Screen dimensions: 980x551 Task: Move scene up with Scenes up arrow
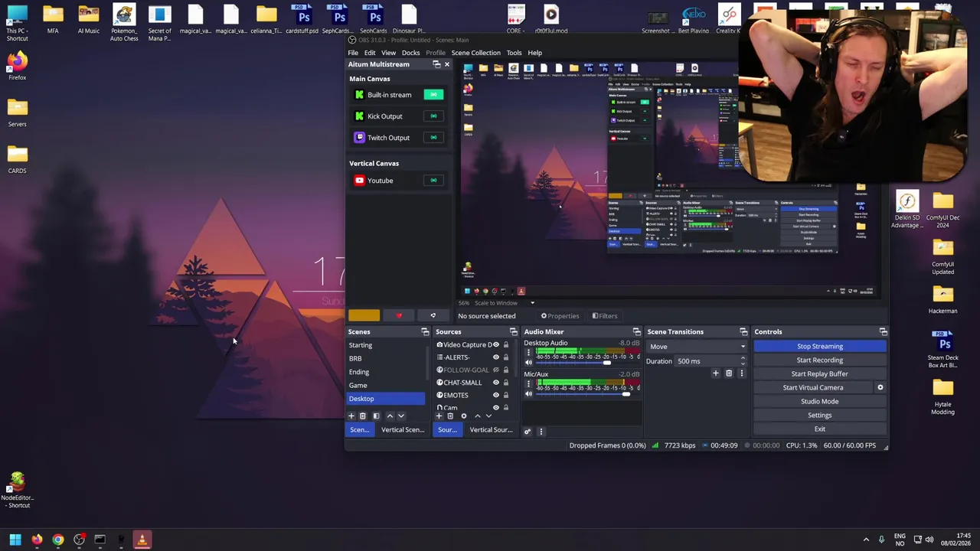pyautogui.click(x=390, y=416)
